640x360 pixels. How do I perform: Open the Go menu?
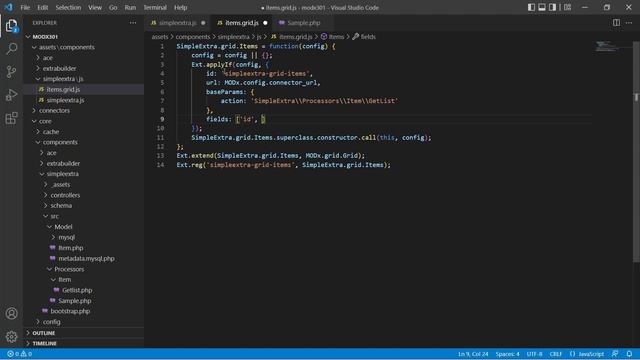point(113,7)
